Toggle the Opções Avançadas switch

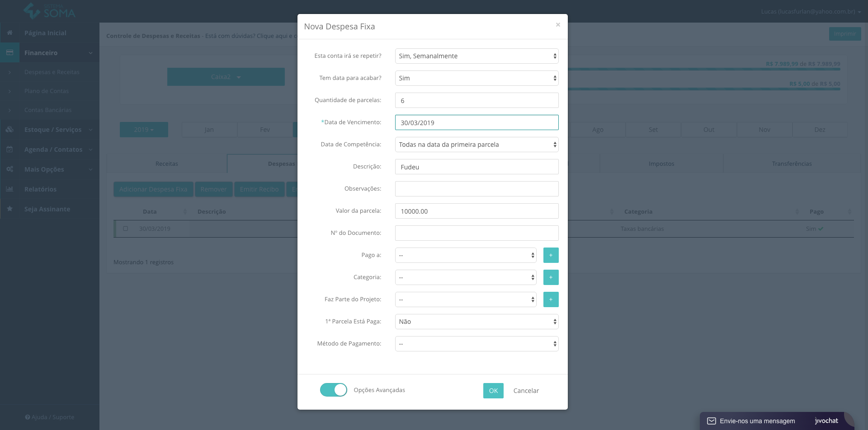[x=334, y=390]
